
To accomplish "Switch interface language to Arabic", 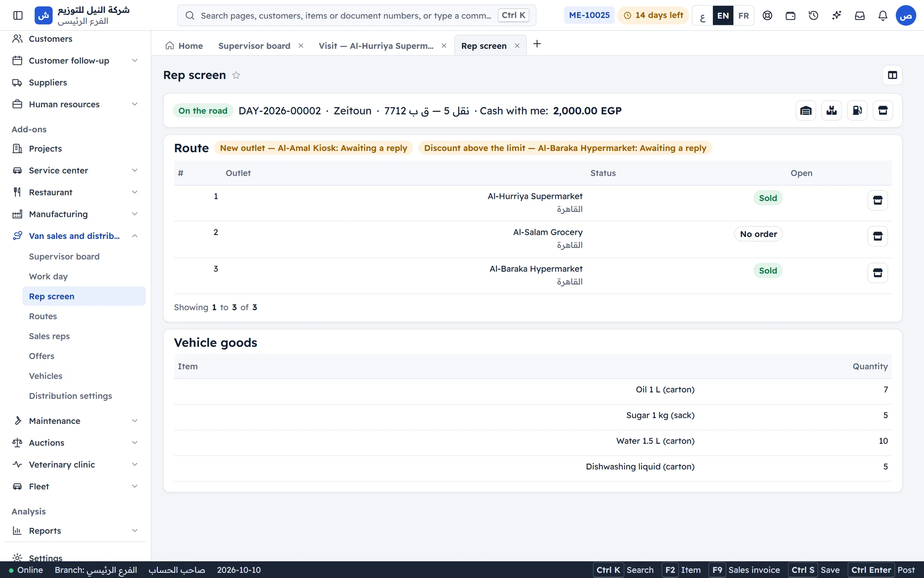I will [x=703, y=15].
